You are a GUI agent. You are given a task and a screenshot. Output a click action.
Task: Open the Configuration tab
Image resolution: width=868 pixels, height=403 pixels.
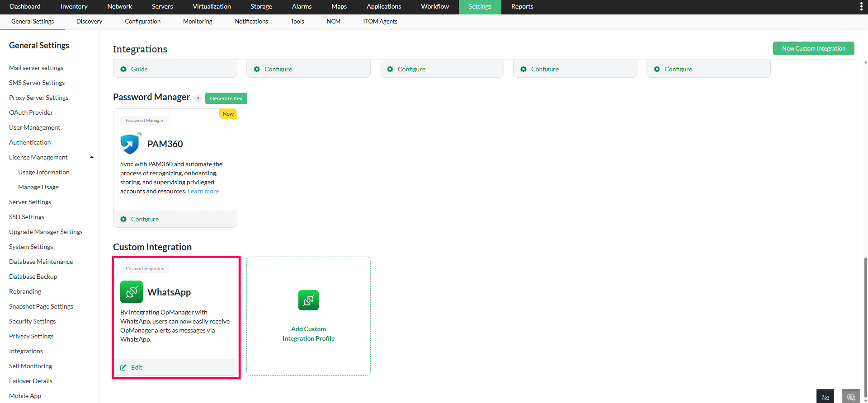[142, 22]
